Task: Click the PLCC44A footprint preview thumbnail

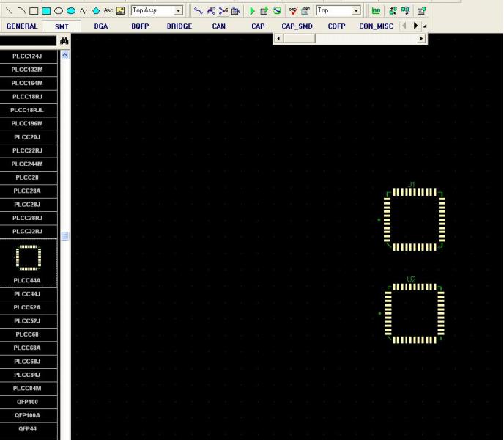Action: pos(28,257)
